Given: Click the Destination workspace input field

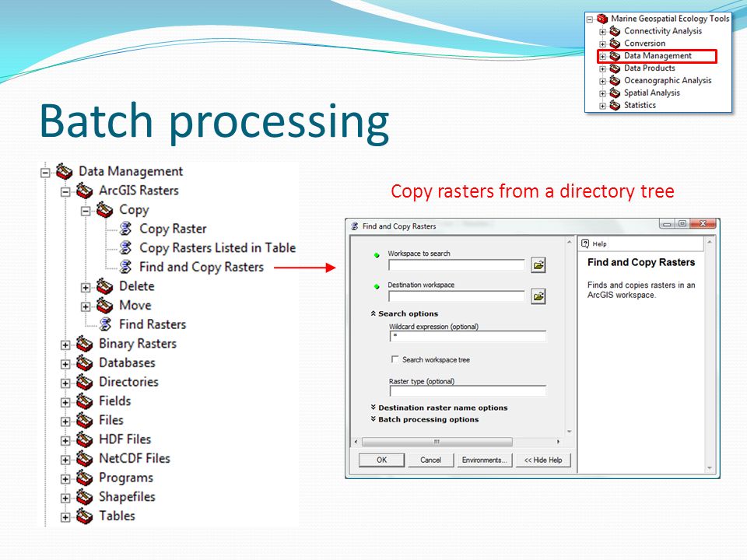Looking at the screenshot, I should click(457, 296).
